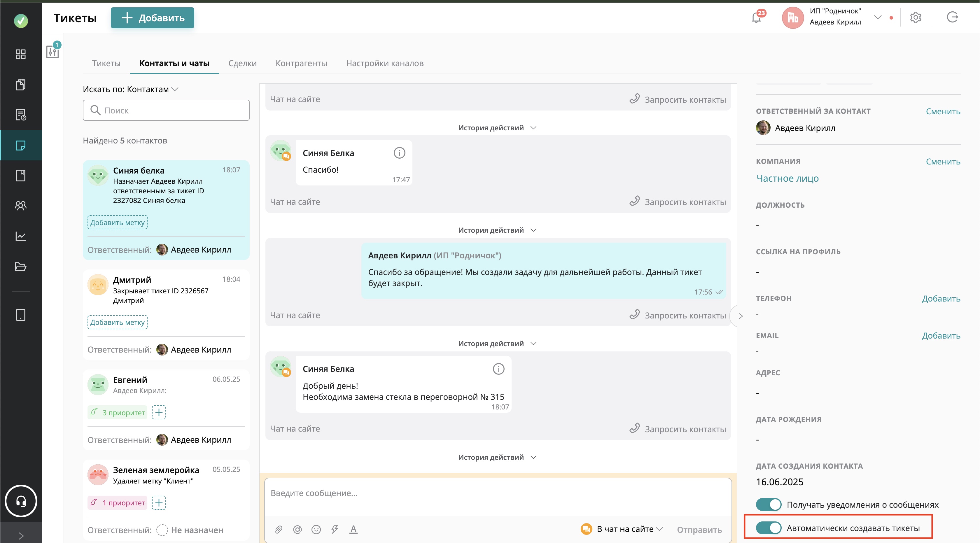Click the Поиск contacts search field
The width and height of the screenshot is (980, 543).
[166, 110]
